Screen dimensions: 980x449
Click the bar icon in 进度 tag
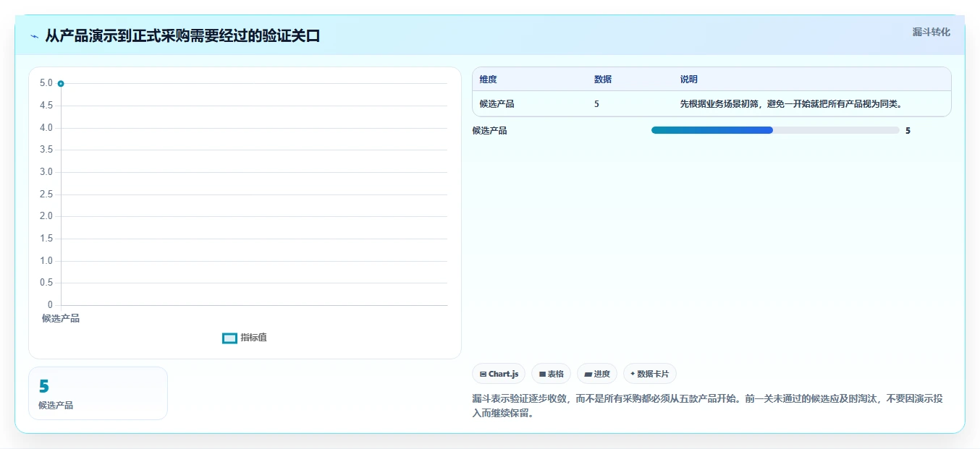pos(588,375)
